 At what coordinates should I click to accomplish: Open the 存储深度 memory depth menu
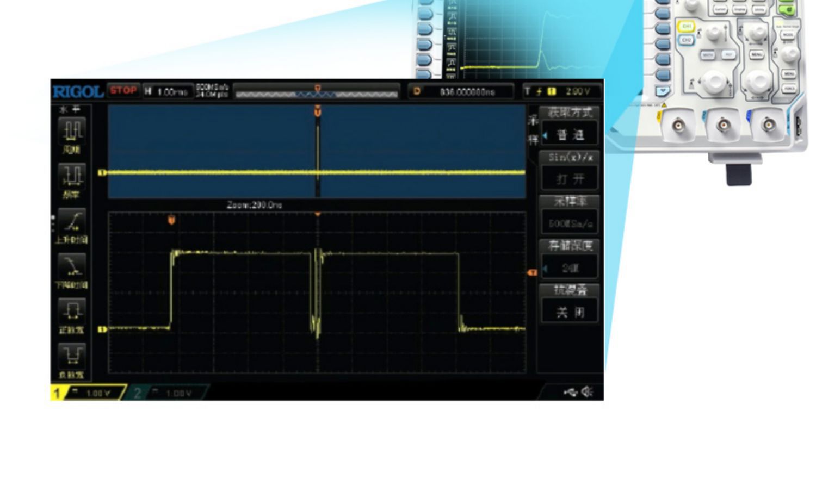point(570,260)
